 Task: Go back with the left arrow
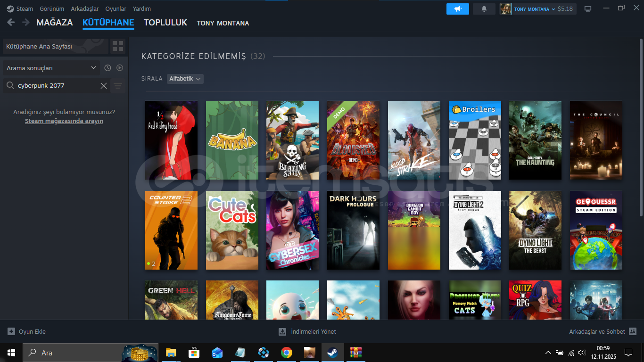pos(11,23)
